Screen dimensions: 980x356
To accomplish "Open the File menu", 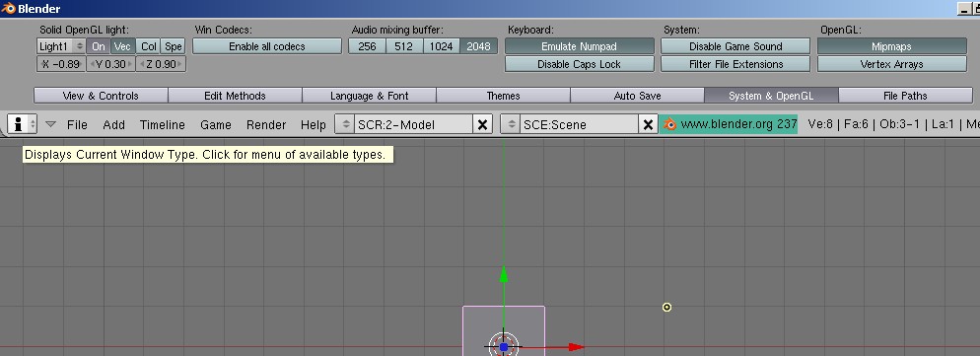I will tap(77, 124).
